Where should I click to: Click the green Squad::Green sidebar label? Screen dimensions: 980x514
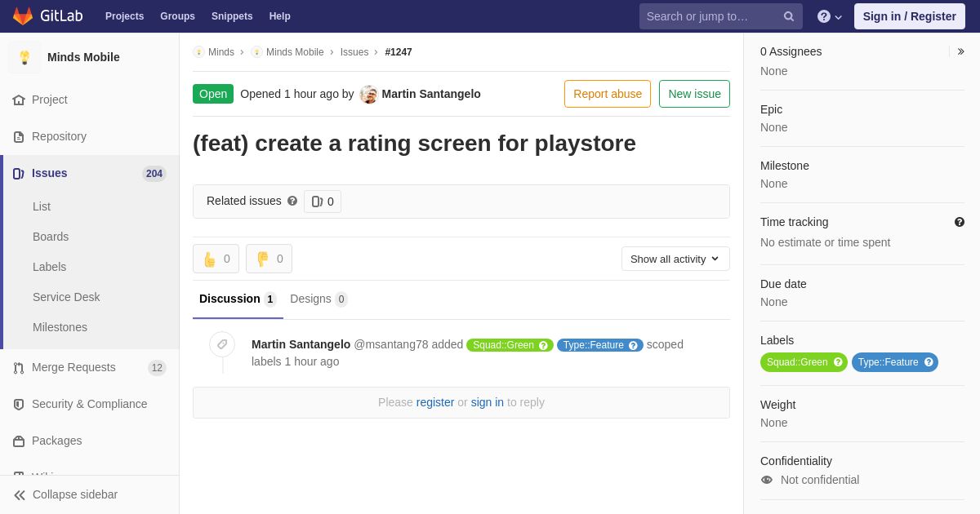pyautogui.click(x=804, y=362)
